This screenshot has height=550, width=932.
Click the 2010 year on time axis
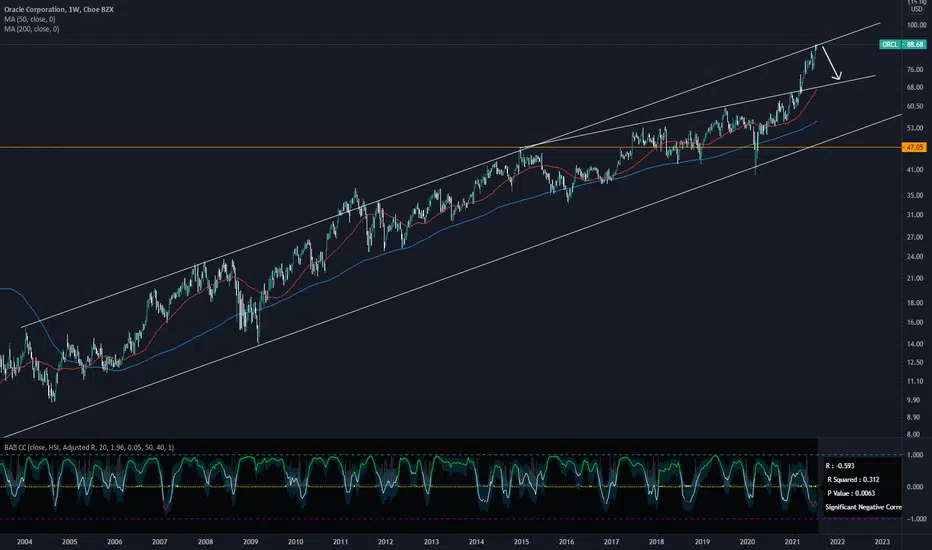click(x=295, y=542)
